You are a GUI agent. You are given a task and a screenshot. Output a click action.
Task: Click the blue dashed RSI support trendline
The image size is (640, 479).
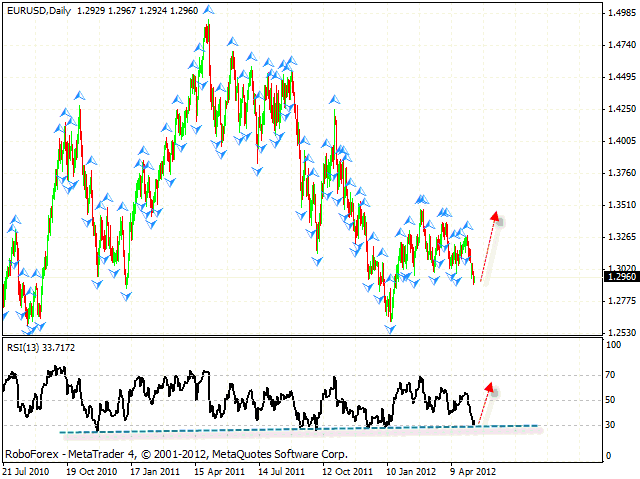300,429
